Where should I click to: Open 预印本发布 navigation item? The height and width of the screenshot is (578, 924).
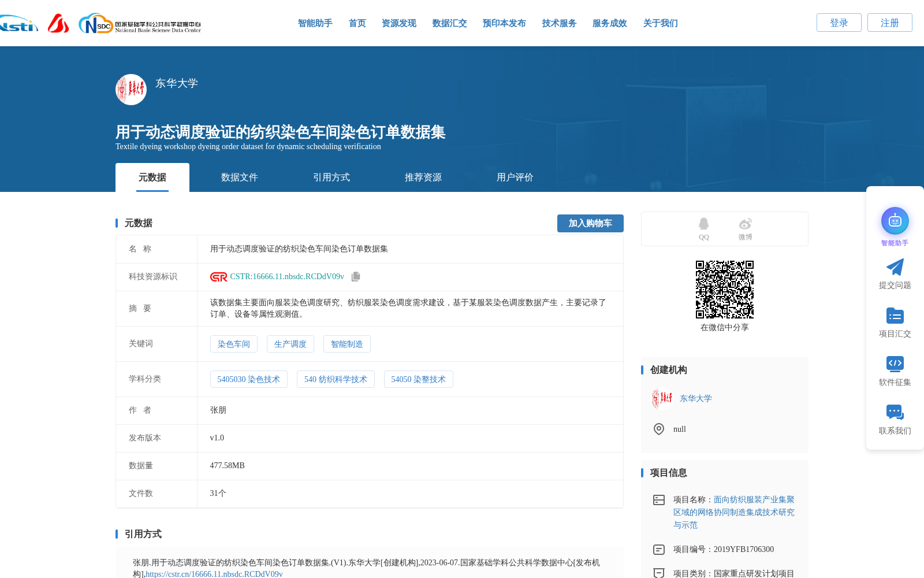click(504, 23)
